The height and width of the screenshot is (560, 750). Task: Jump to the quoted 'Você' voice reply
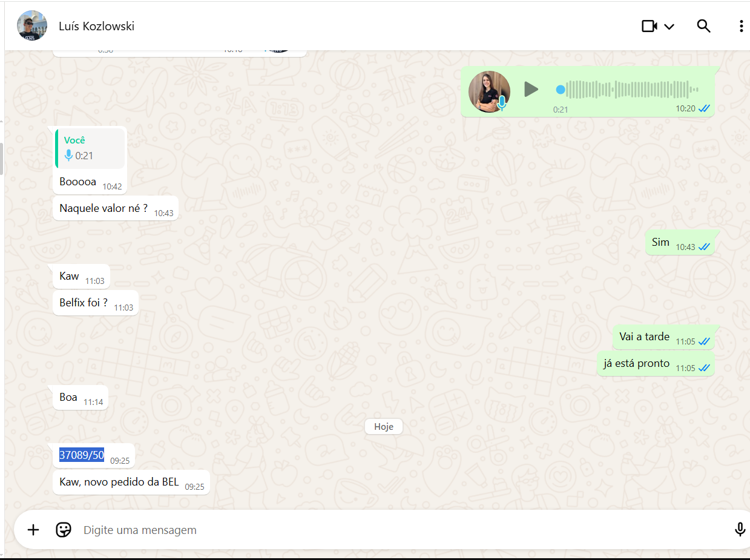coord(90,148)
